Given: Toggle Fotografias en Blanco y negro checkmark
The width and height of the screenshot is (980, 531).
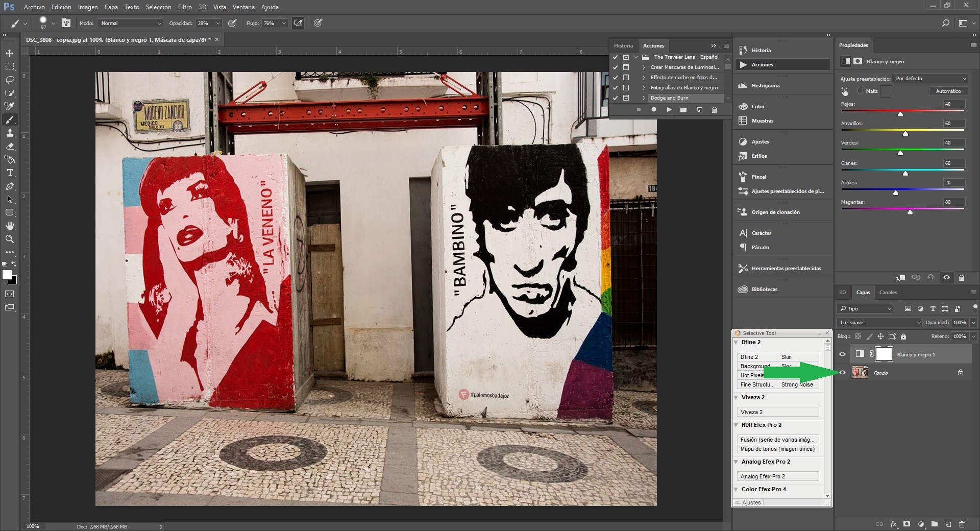Looking at the screenshot, I should coord(615,88).
